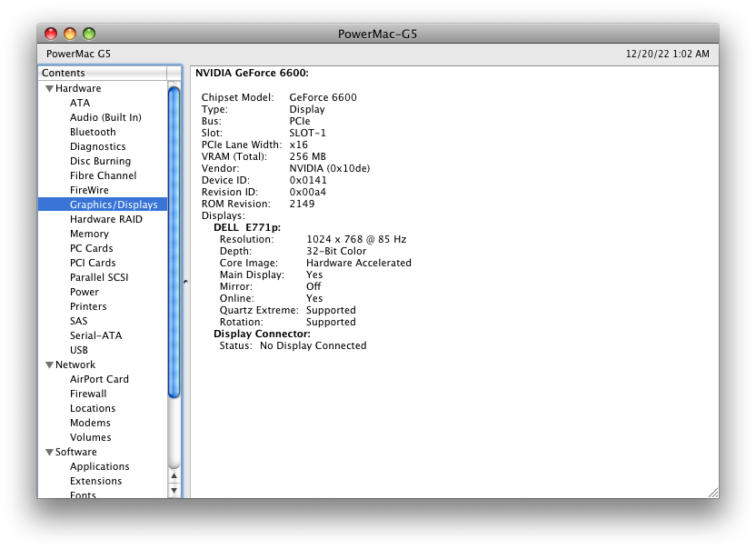Click the Display Connector heading

(x=262, y=334)
